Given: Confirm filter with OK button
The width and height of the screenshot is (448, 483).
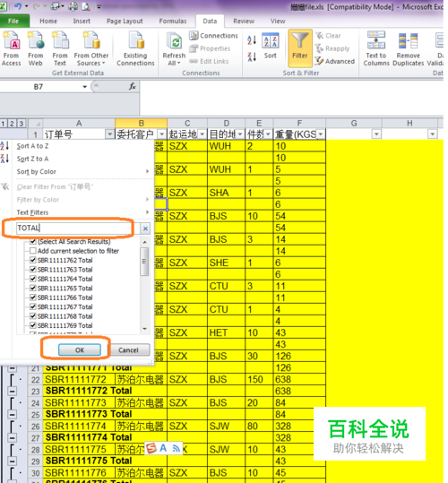Looking at the screenshot, I should click(80, 349).
